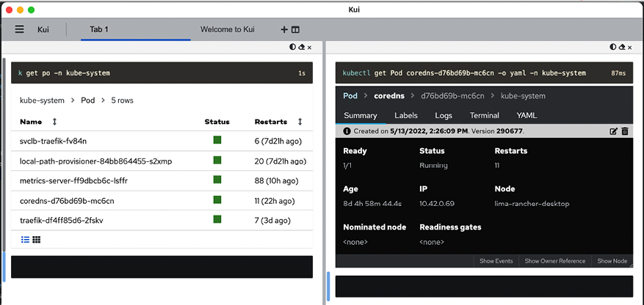Open the YAML tab of pod
644x305 pixels.
click(x=527, y=116)
